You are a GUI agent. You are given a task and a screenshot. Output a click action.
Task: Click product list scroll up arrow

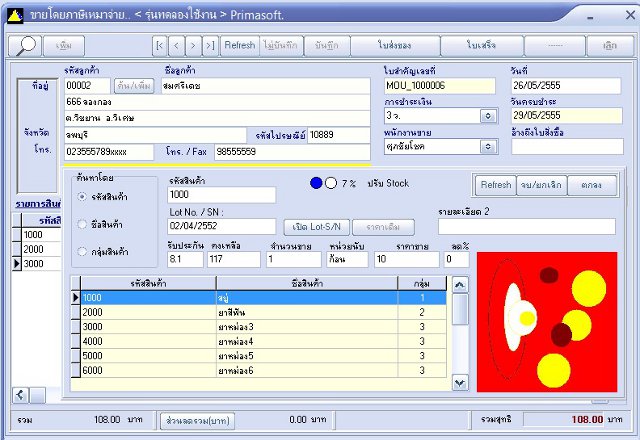tap(460, 284)
